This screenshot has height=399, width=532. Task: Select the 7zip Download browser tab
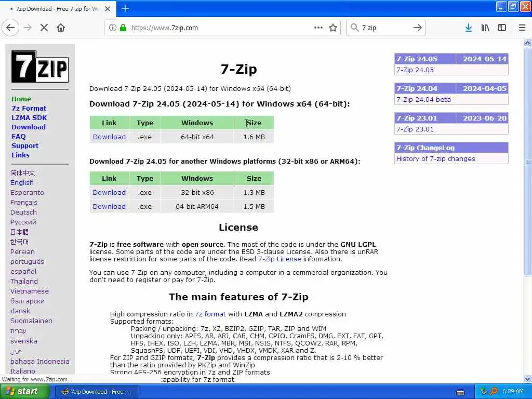click(58, 9)
